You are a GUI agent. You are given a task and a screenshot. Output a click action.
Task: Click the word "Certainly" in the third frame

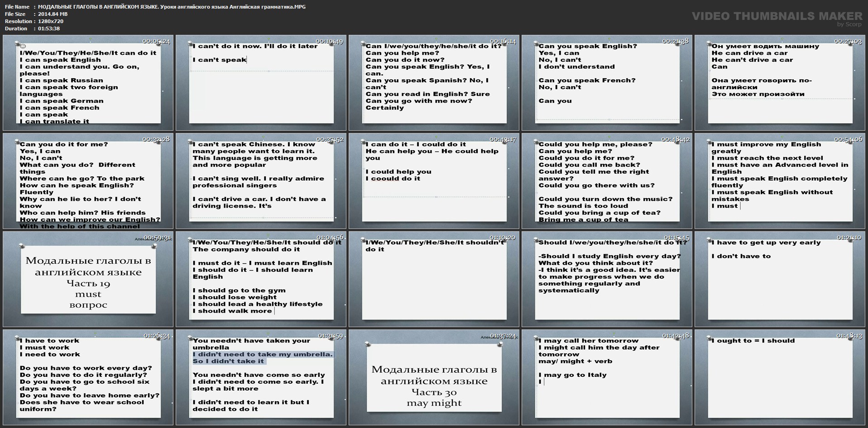[384, 108]
